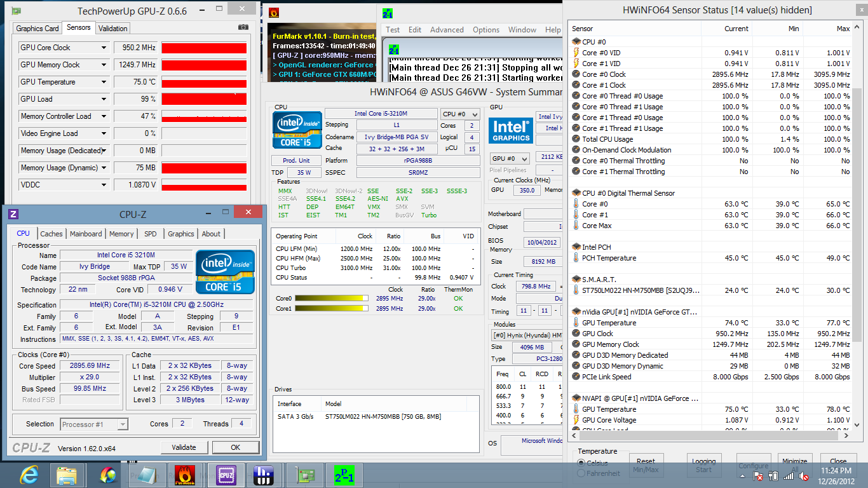868x488 pixels.
Task: Open the CPU #0 selector in HWiNFO summary
Action: [x=461, y=114]
